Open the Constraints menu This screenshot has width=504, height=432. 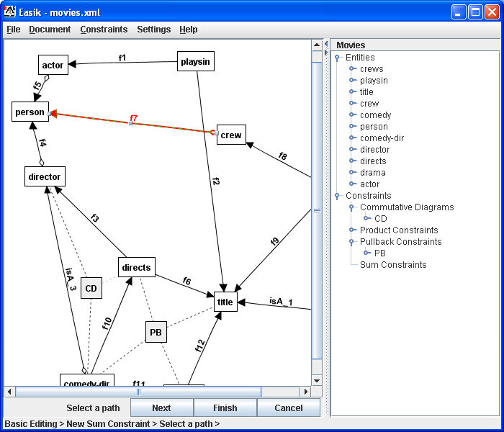click(x=104, y=30)
